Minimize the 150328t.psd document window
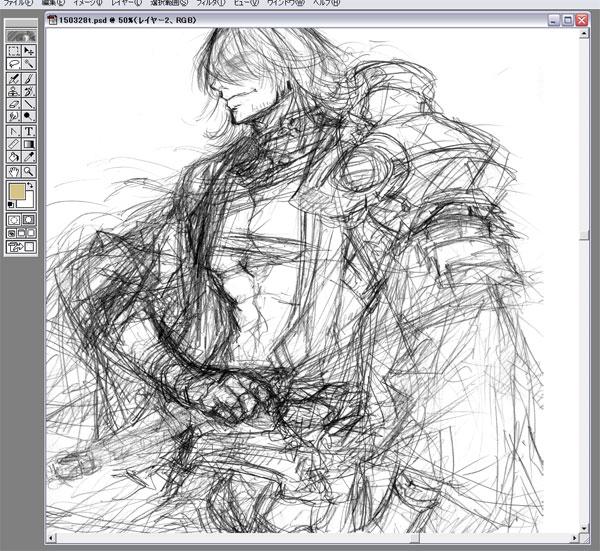 [x=554, y=20]
